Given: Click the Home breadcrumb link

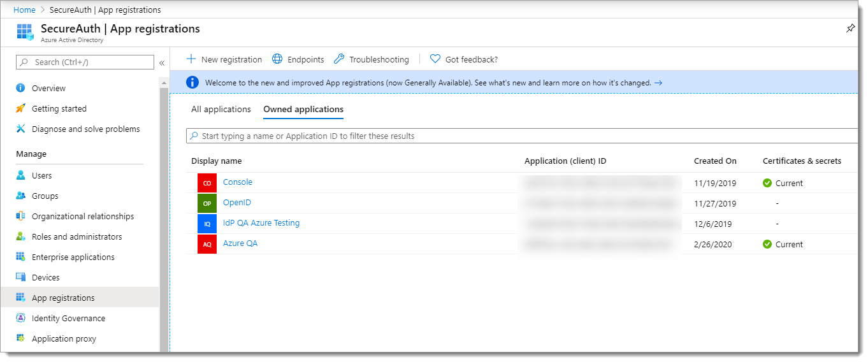Looking at the screenshot, I should point(24,10).
